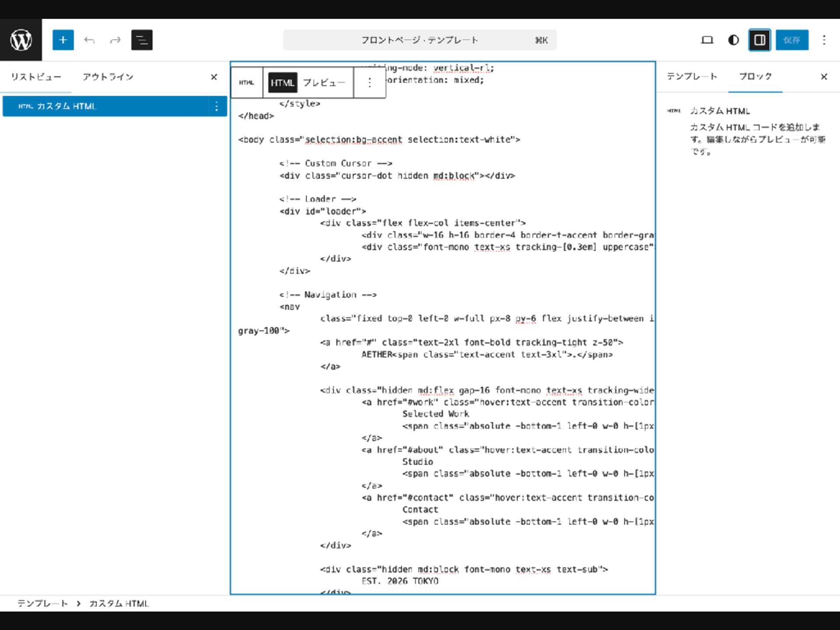Click the WordPress logo icon
This screenshot has width=840, height=630.
(21, 40)
